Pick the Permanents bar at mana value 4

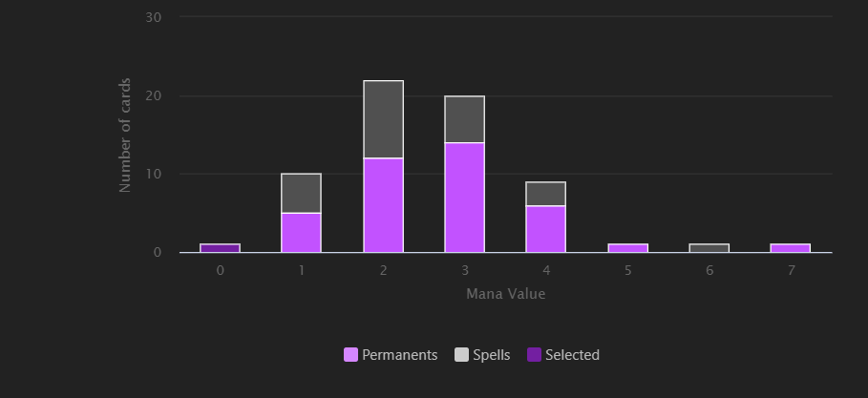click(x=545, y=229)
